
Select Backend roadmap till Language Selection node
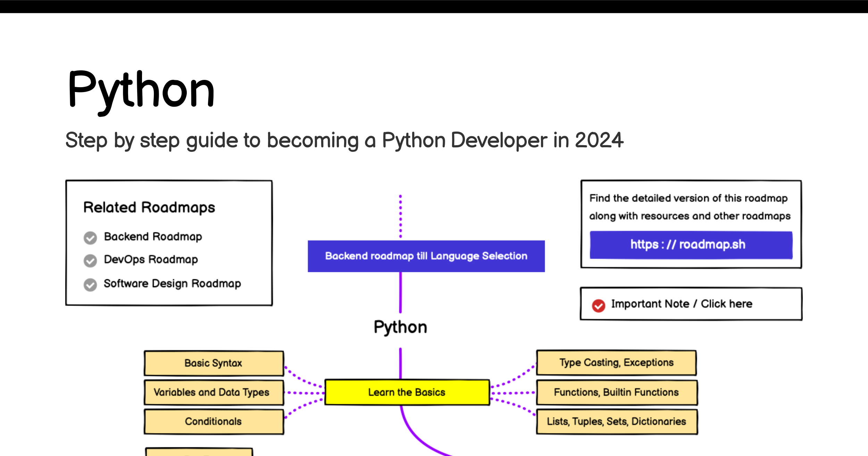(426, 256)
